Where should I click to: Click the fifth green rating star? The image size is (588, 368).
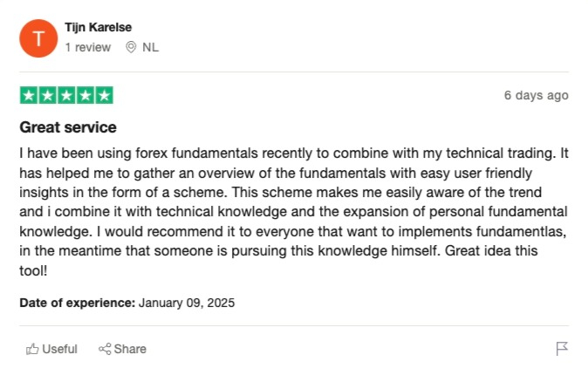pos(104,95)
